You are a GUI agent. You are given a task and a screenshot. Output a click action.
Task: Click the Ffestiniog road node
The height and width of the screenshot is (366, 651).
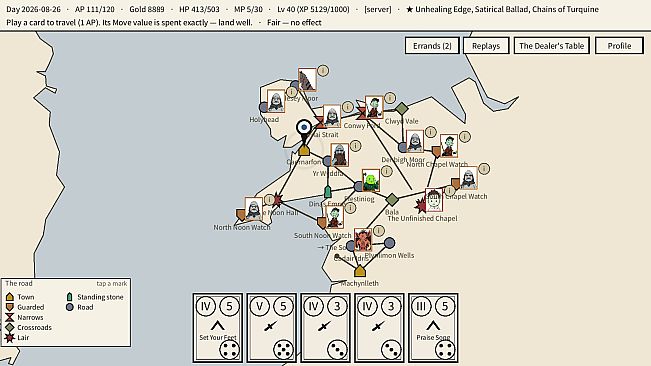pyautogui.click(x=359, y=186)
